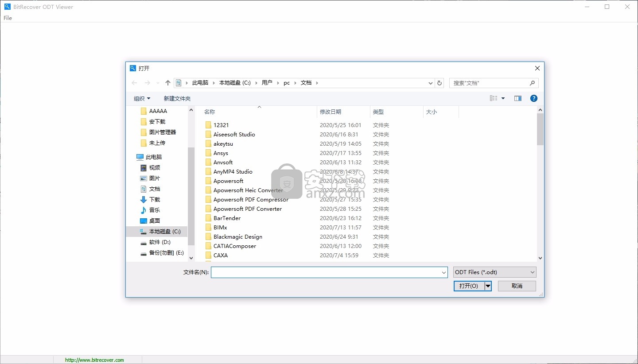Screen dimensions: 638x364
Task: Select the AnyMP4 Studio folder
Action: [x=233, y=172]
